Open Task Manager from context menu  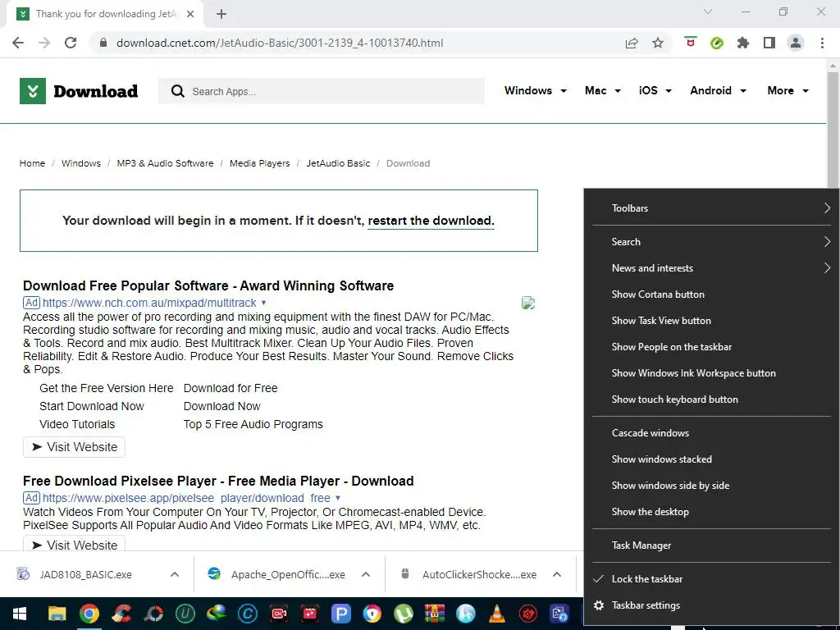tap(711, 546)
